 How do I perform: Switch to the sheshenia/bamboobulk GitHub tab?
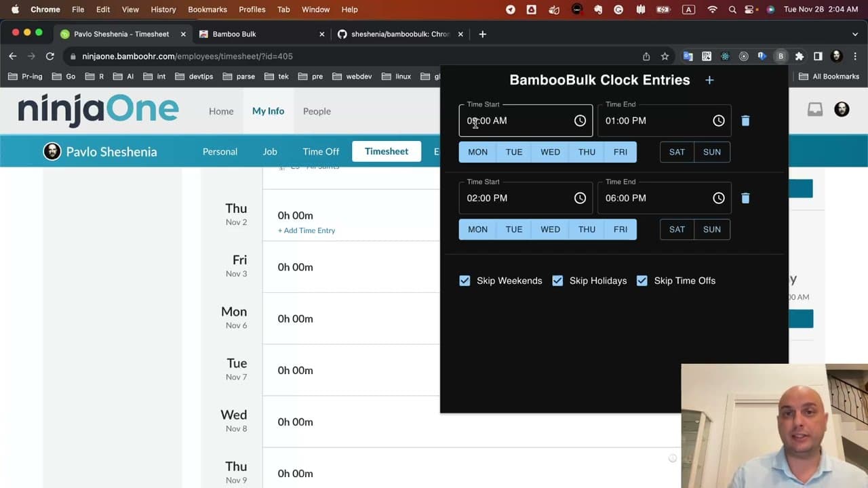click(400, 34)
